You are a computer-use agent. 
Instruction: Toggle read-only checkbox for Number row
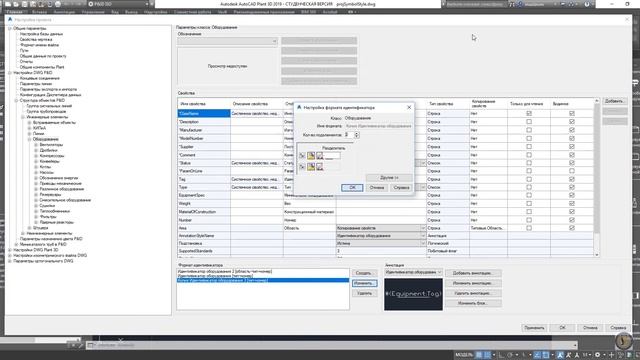[529, 220]
